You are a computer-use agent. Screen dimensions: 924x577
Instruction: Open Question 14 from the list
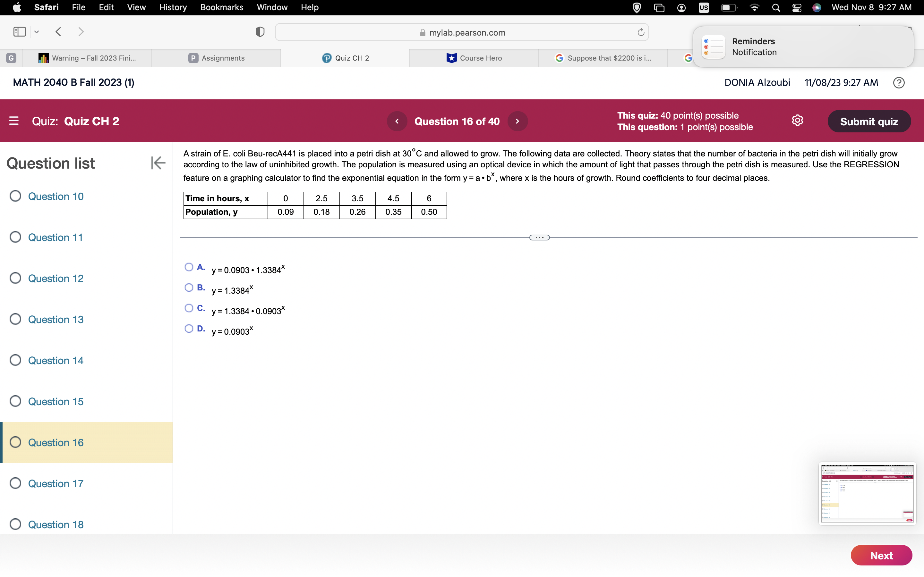[56, 360]
